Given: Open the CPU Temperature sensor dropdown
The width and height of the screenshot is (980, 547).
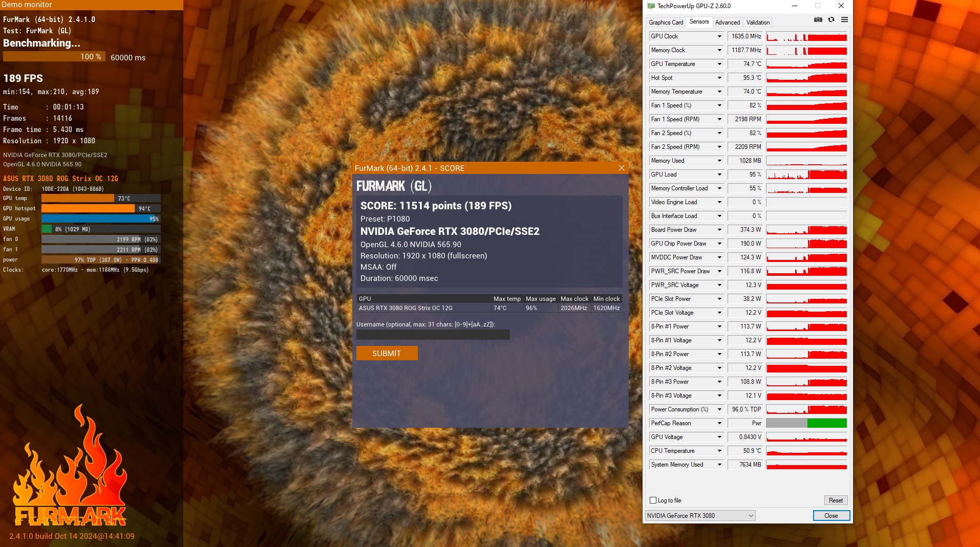Looking at the screenshot, I should [719, 451].
